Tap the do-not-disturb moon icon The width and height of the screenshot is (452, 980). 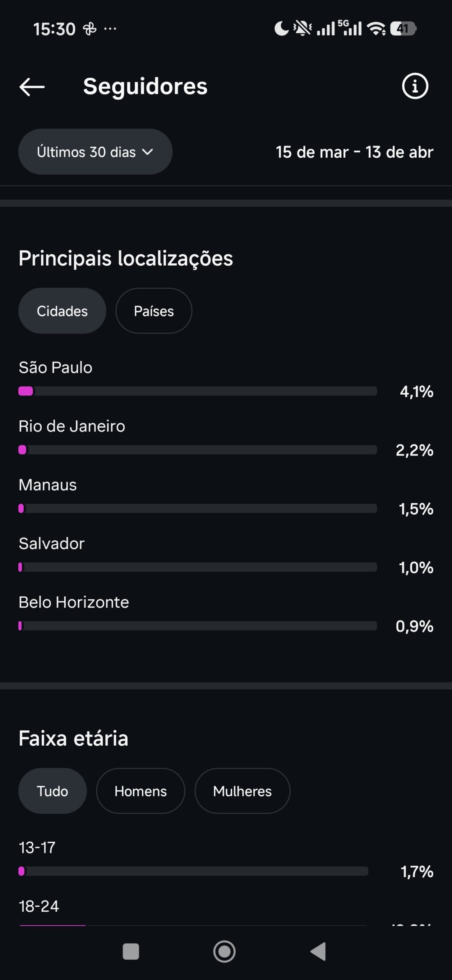pyautogui.click(x=281, y=29)
